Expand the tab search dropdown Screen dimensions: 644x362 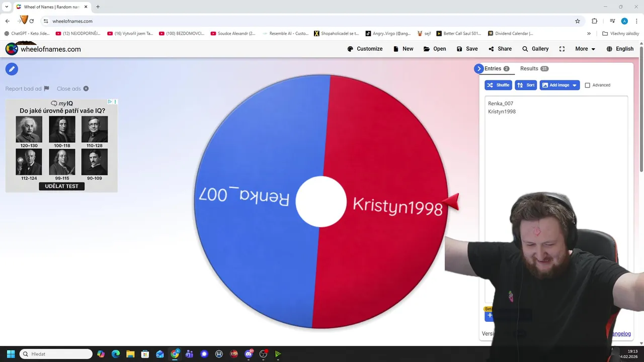7,7
